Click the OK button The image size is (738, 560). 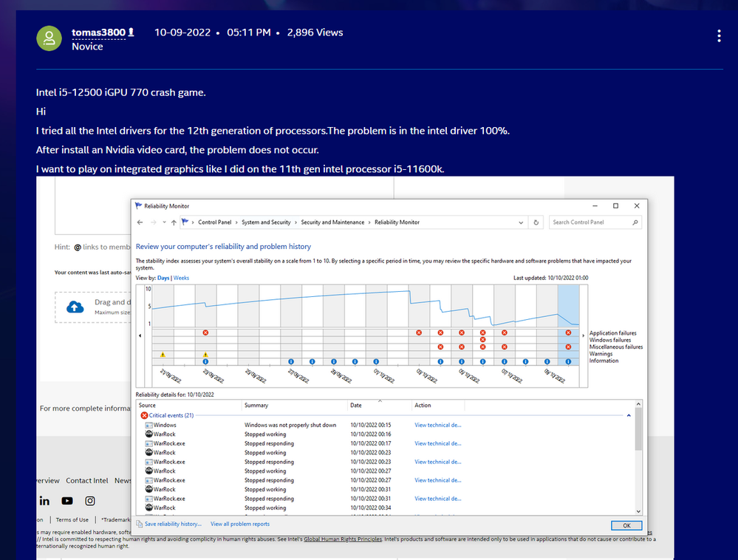(x=626, y=526)
